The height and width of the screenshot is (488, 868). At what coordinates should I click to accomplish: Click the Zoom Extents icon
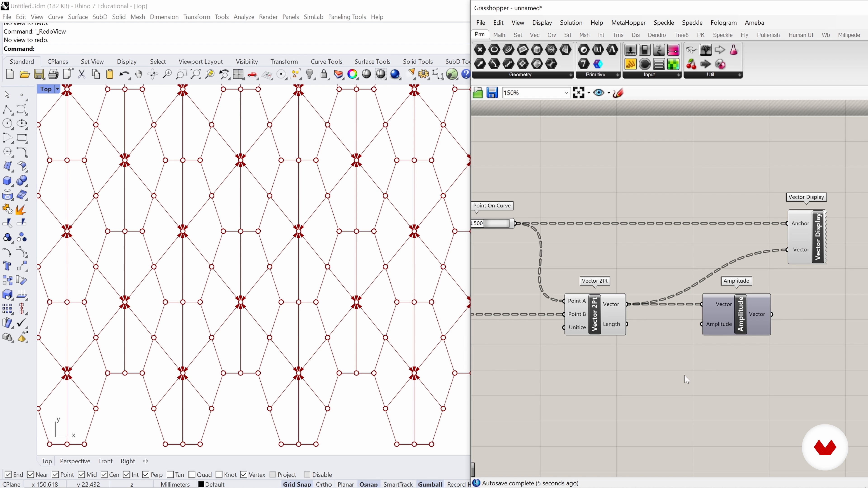[196, 74]
